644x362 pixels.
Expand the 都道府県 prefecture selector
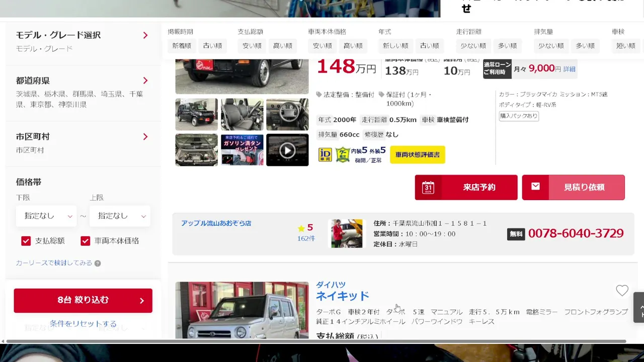coord(145,80)
